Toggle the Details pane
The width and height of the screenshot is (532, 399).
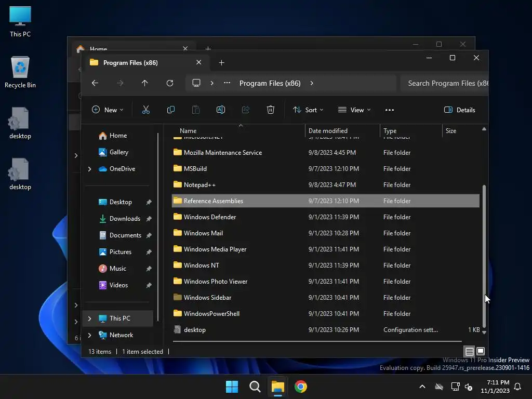click(x=460, y=110)
